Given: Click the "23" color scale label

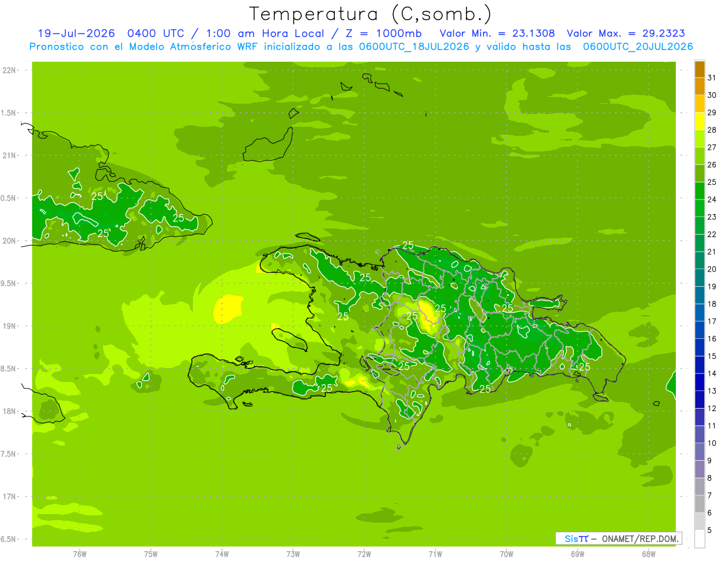Looking at the screenshot, I should click(712, 217).
